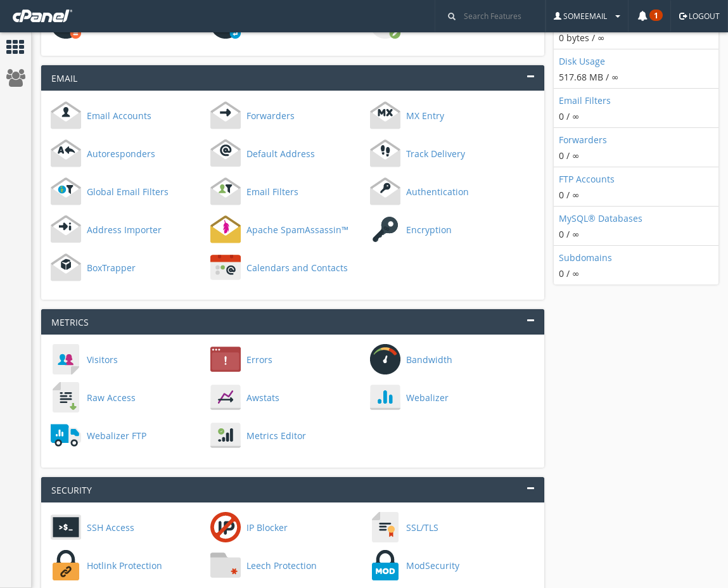Open the Encryption key icon
This screenshot has height=588, width=728.
click(x=385, y=229)
